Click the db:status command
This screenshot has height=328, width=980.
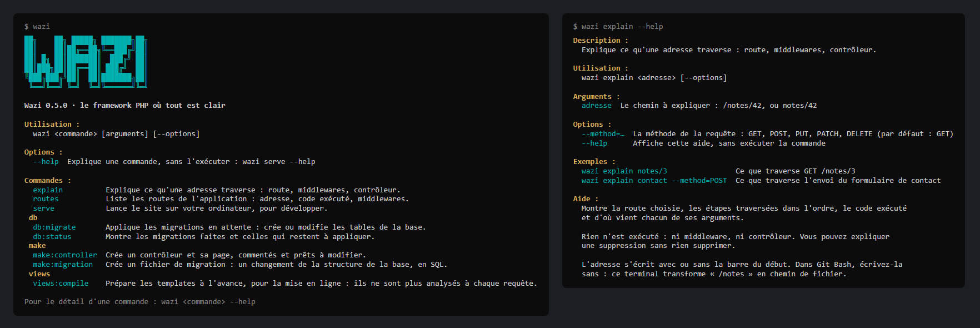click(52, 237)
